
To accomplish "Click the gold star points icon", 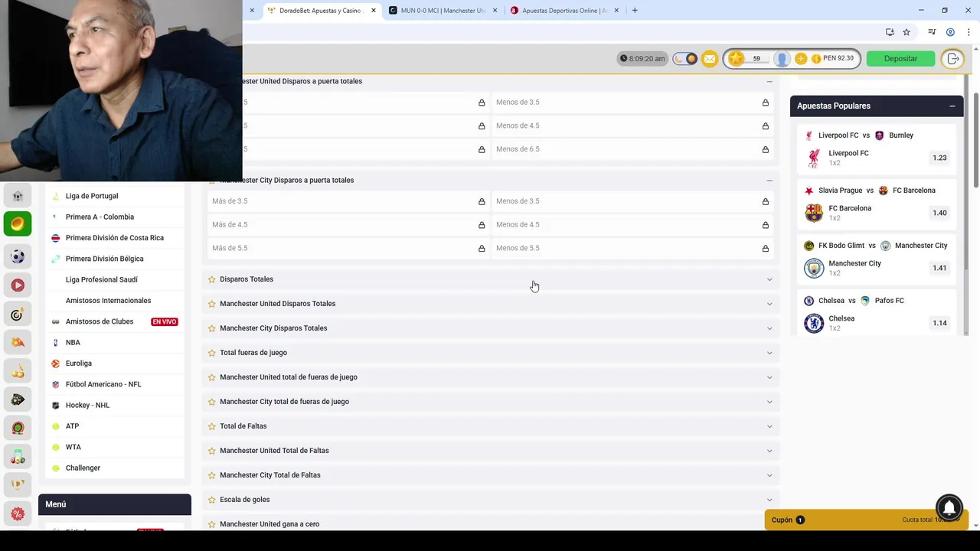I will [x=736, y=59].
